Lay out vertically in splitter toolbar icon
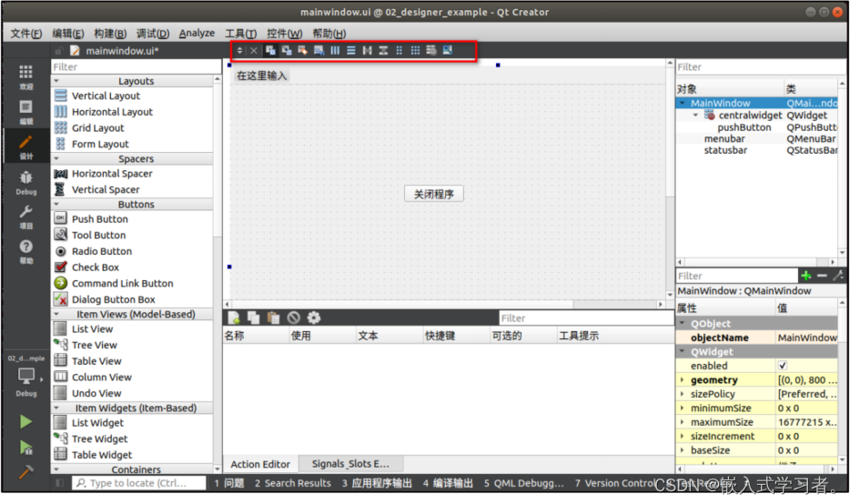 383,50
